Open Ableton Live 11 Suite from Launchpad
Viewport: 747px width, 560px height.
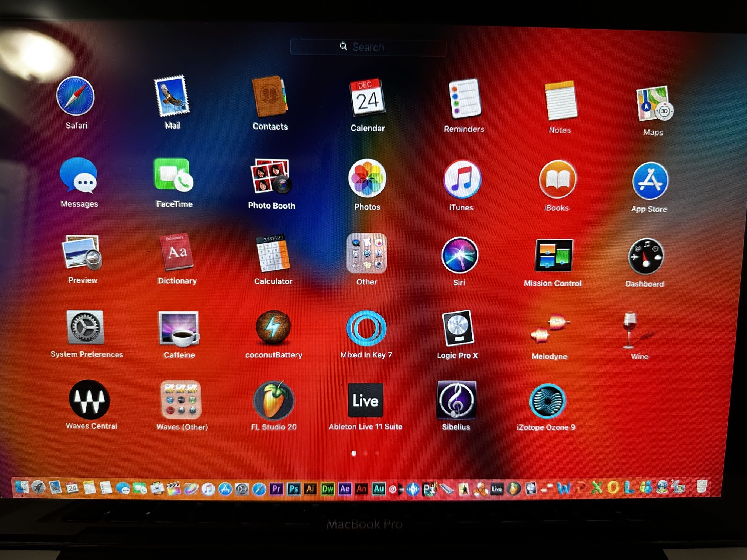tap(365, 401)
